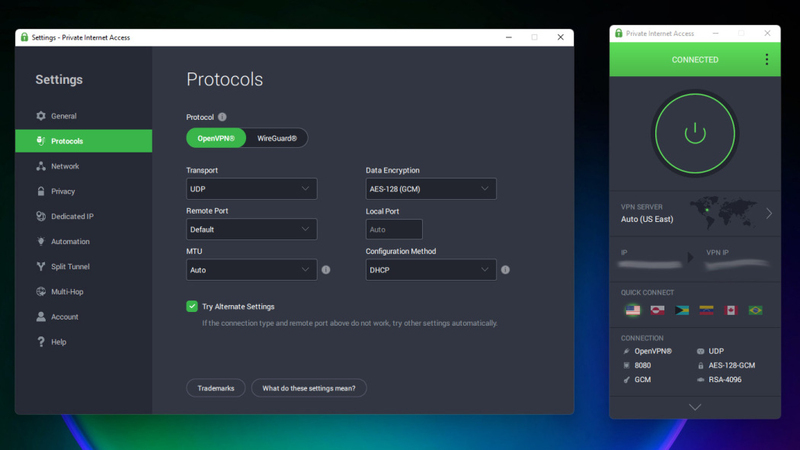Switch protocol to WireGuard
Image resolution: width=800 pixels, height=450 pixels.
pyautogui.click(x=277, y=138)
